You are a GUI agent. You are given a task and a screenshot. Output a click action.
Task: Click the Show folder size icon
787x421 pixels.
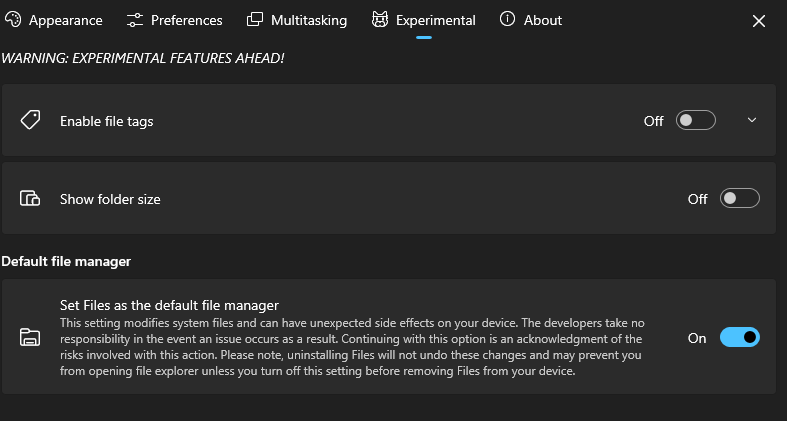[x=30, y=199]
